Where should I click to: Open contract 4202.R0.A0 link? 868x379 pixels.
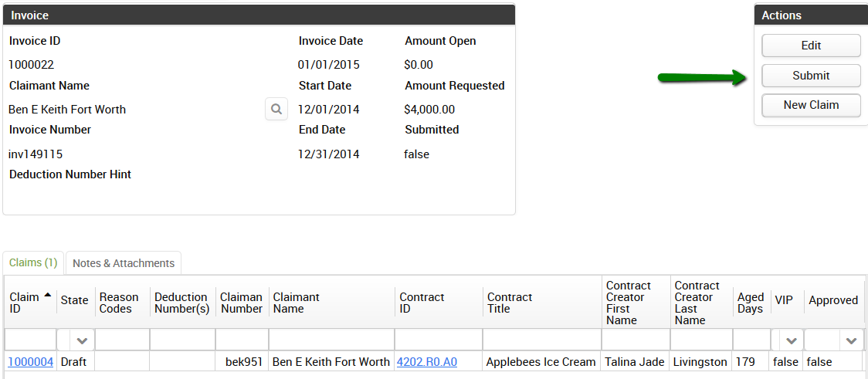[x=426, y=362]
